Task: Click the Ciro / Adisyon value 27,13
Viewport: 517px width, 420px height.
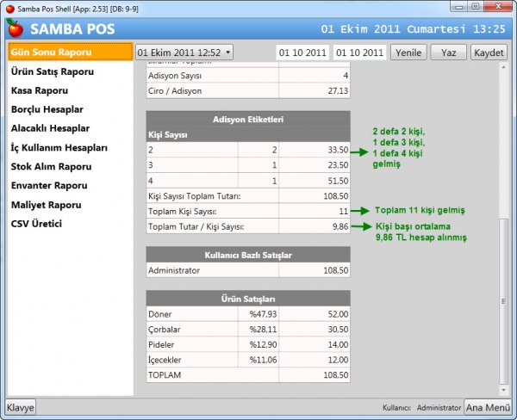Action: pyautogui.click(x=338, y=91)
